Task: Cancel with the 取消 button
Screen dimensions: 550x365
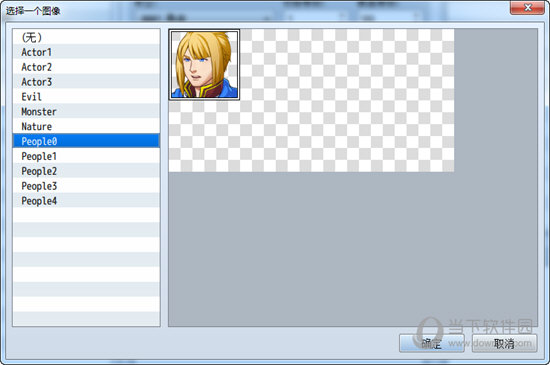Action: (504, 343)
